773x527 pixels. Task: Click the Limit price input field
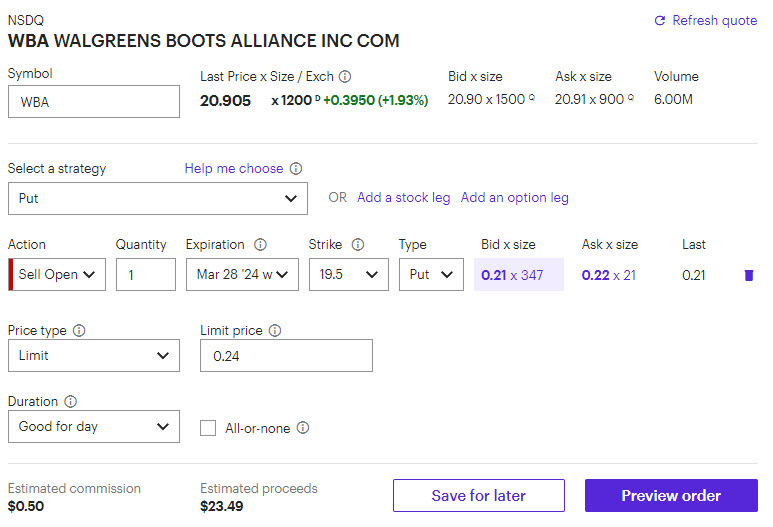coord(286,356)
